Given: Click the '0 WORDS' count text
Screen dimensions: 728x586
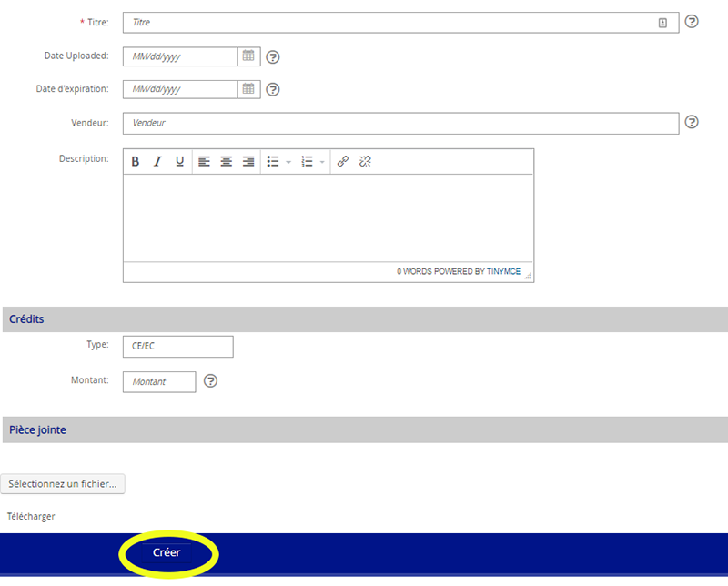Looking at the screenshot, I should tap(414, 271).
